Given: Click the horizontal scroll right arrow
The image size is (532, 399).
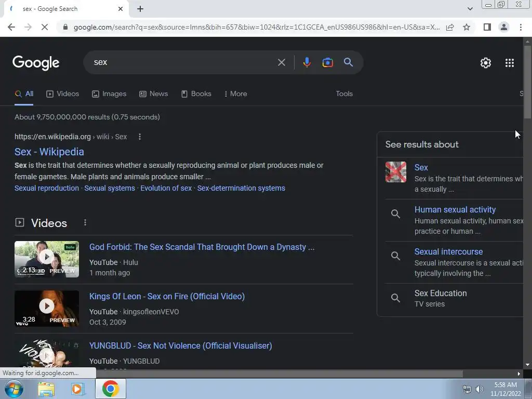Looking at the screenshot, I should point(519,374).
